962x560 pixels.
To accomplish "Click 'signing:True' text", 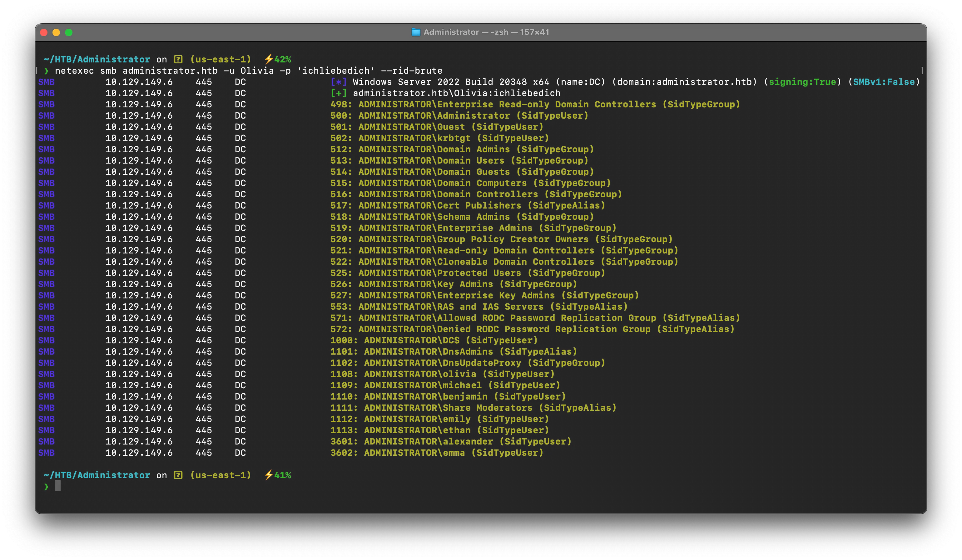I will click(x=802, y=82).
